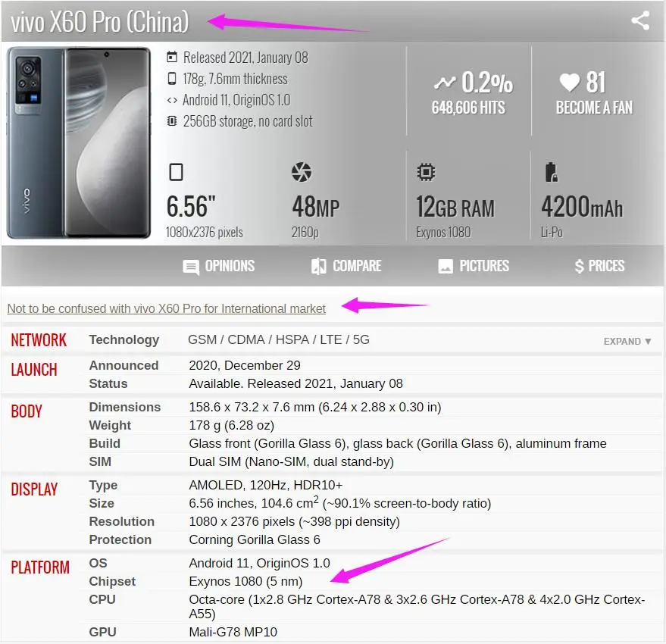Expand the Network section details
Screen dimensions: 666x644
[627, 342]
